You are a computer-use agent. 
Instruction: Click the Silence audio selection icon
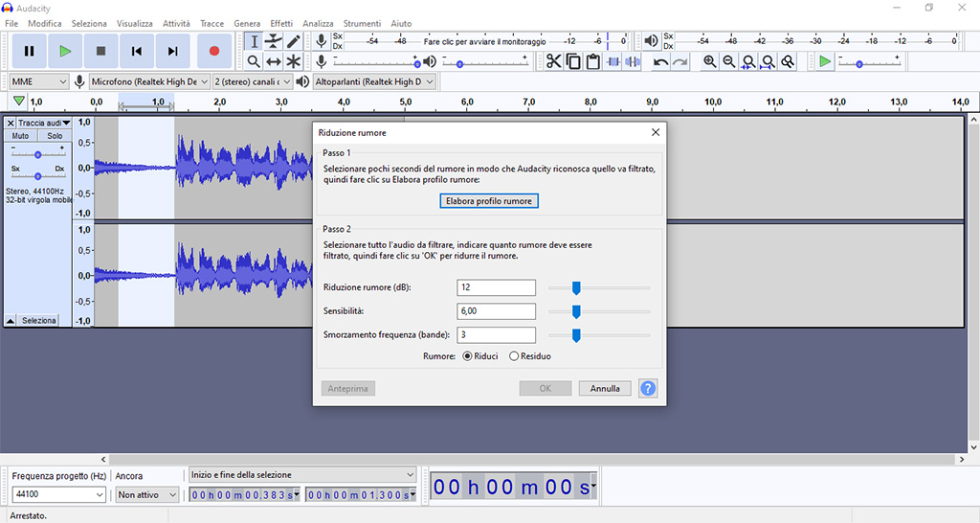coord(633,61)
